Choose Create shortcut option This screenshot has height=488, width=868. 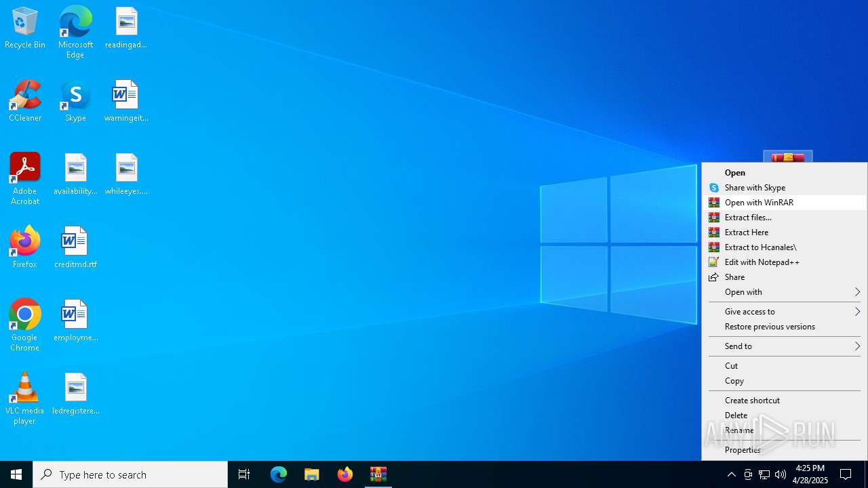(x=785, y=401)
